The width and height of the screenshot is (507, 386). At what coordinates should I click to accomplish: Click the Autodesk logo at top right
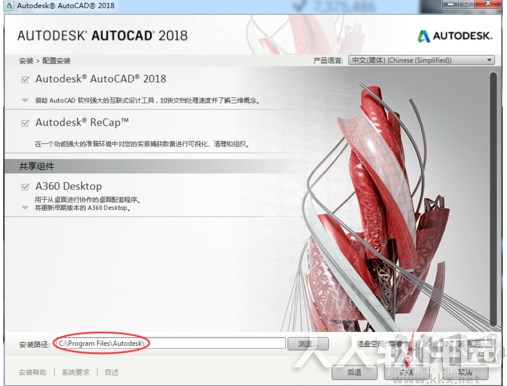455,36
